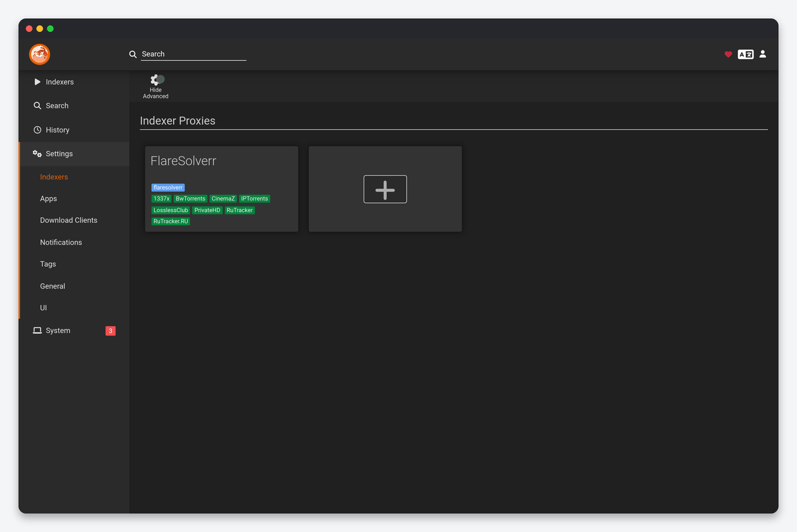Click the IPTorrents tag label
This screenshot has width=797, height=532.
pyautogui.click(x=255, y=199)
